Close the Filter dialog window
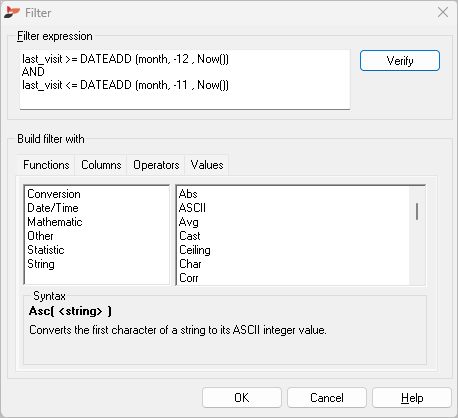Image resolution: width=458 pixels, height=418 pixels. click(x=443, y=12)
